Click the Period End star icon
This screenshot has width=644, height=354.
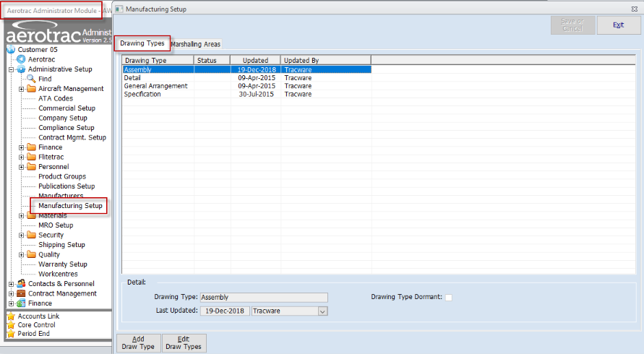pyautogui.click(x=10, y=334)
